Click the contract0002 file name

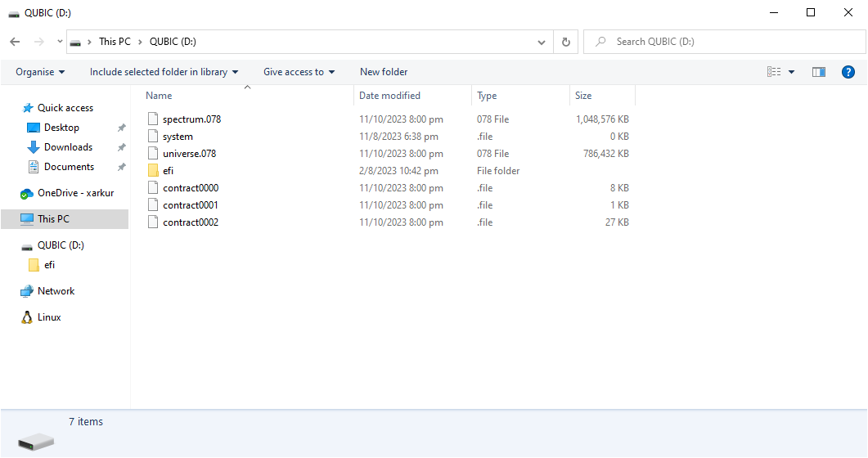pos(191,222)
